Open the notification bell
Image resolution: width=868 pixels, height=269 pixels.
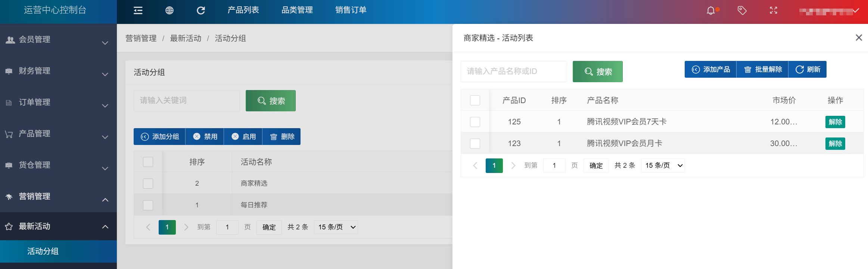pos(711,10)
